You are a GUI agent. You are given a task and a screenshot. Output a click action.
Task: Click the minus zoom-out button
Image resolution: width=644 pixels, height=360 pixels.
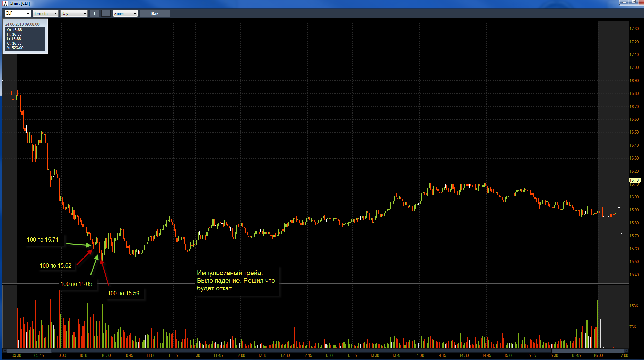[x=106, y=13]
